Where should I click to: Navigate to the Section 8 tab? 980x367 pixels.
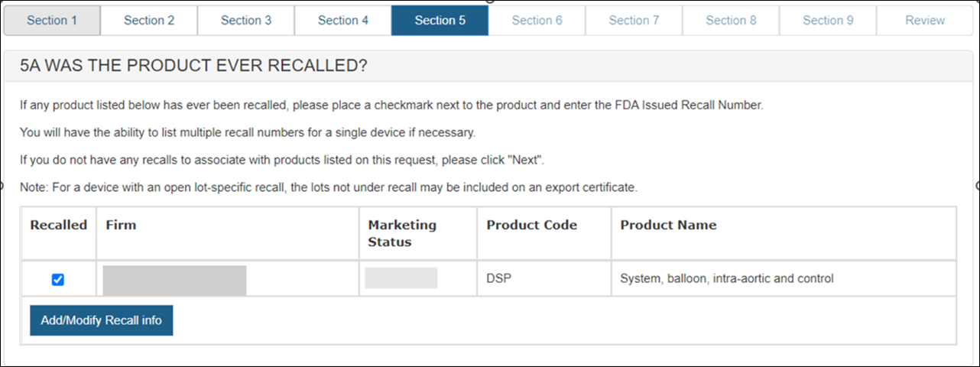pyautogui.click(x=731, y=21)
